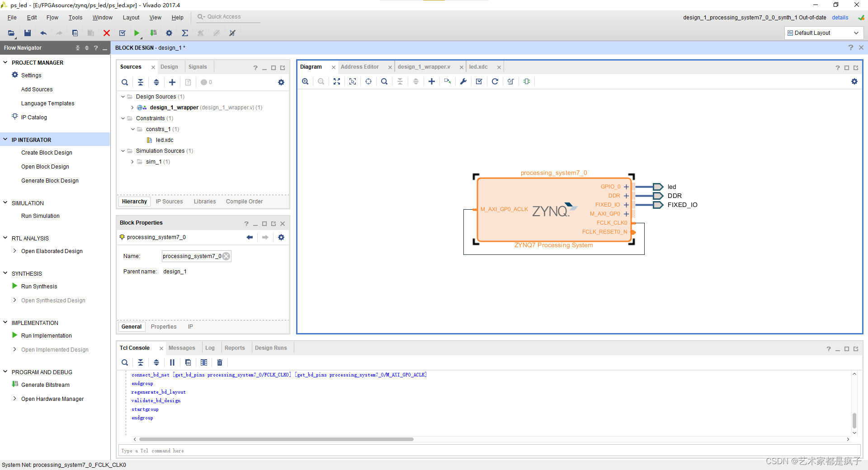This screenshot has width=868, height=470.
Task: Pause output in Tcl Console toolbar
Action: (x=172, y=362)
